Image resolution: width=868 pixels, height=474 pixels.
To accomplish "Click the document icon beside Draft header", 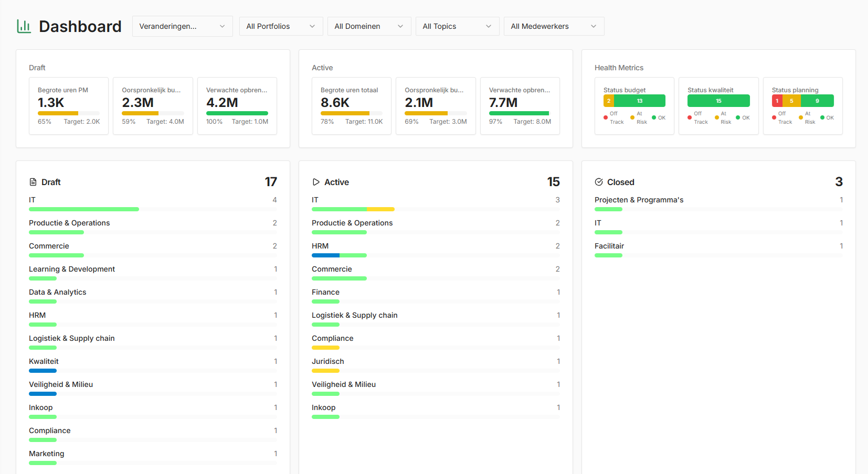I will [33, 181].
